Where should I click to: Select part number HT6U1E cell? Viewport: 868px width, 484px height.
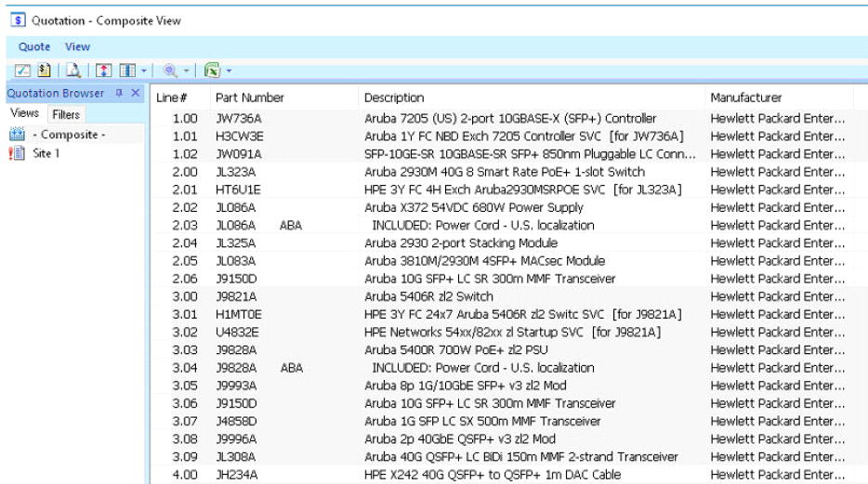pos(238,190)
